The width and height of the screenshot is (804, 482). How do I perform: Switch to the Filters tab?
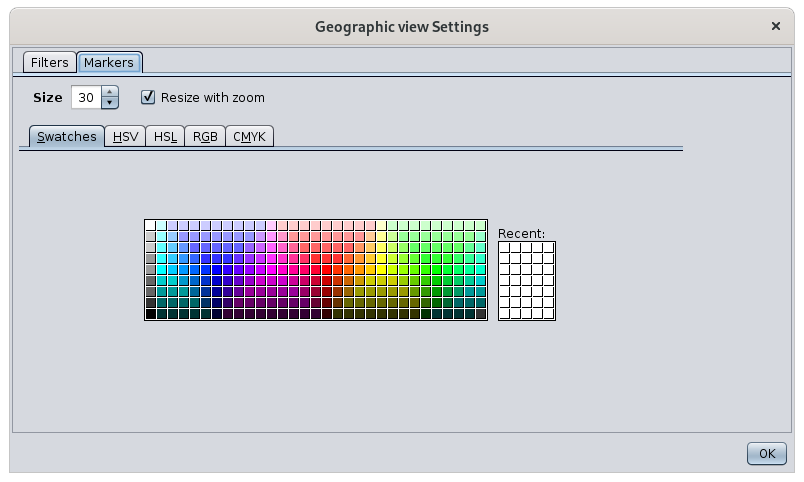point(50,63)
